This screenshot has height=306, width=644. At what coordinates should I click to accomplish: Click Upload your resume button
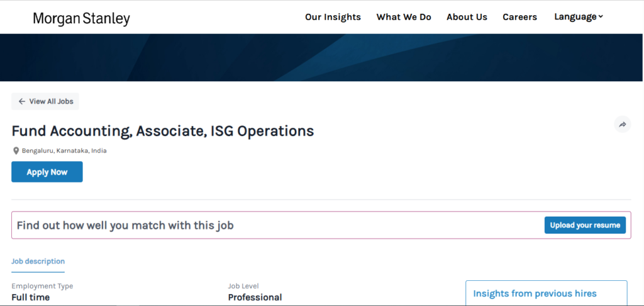pos(585,225)
